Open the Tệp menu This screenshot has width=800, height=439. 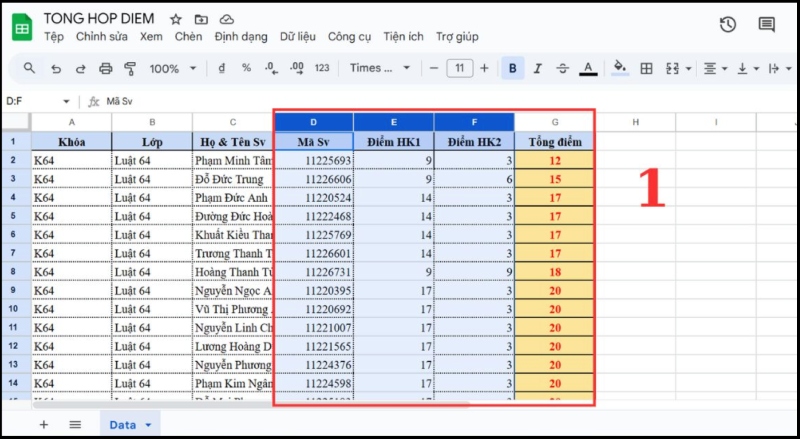click(54, 37)
